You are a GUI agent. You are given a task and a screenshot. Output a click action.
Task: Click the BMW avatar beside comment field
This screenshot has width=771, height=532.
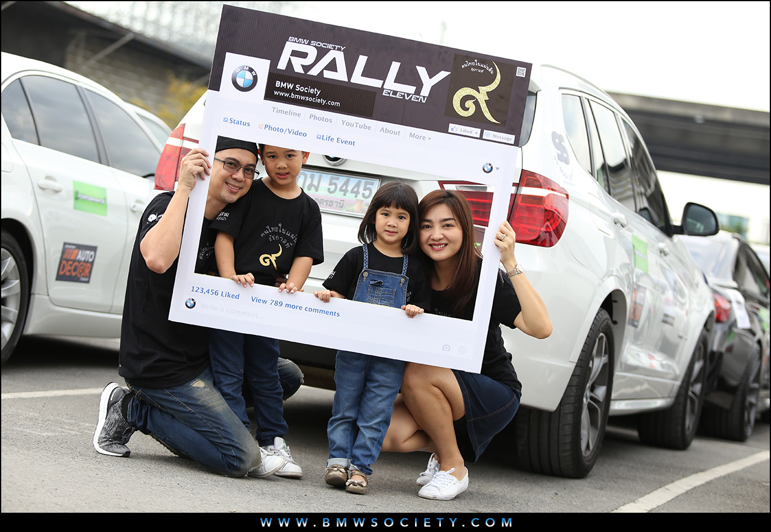[x=190, y=304]
